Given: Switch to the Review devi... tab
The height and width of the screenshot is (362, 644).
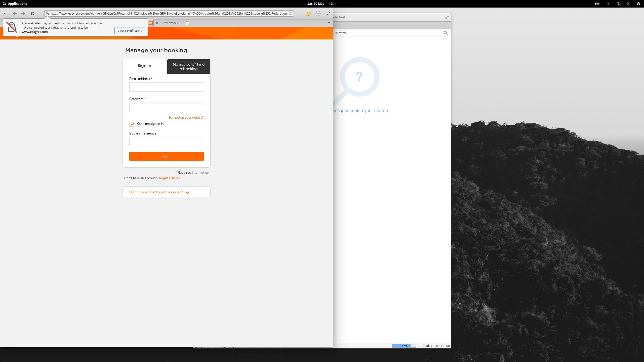Looking at the screenshot, I should [x=172, y=23].
